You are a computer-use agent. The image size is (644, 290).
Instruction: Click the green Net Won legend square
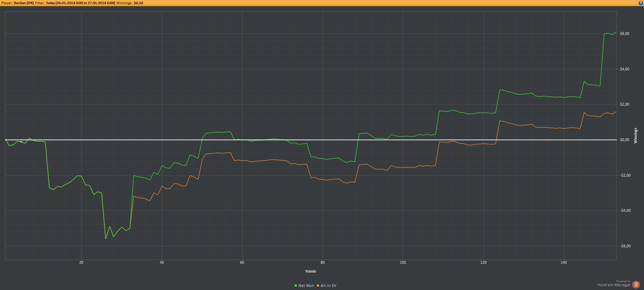point(296,286)
